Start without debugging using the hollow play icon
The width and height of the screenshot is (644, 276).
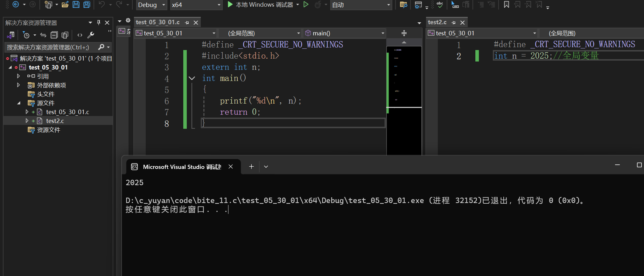(x=306, y=4)
